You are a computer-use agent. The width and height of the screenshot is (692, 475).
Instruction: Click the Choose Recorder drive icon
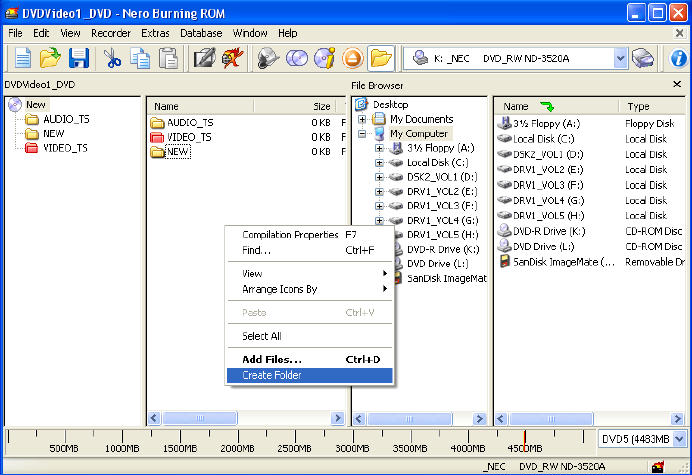tap(643, 58)
